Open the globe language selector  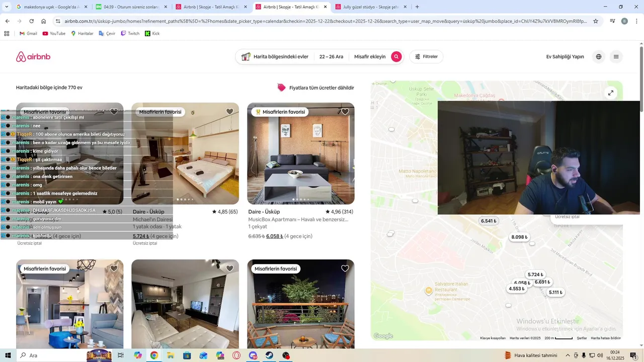[599, 57]
